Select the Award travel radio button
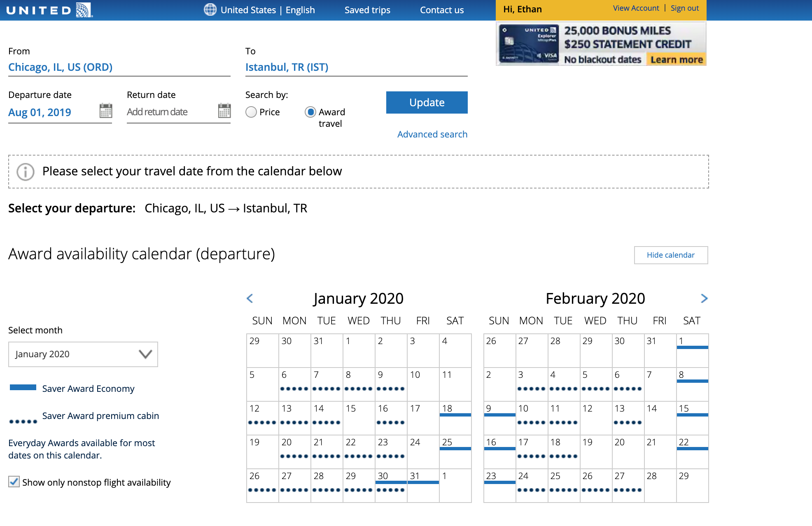The width and height of the screenshot is (812, 526). pyautogui.click(x=310, y=112)
